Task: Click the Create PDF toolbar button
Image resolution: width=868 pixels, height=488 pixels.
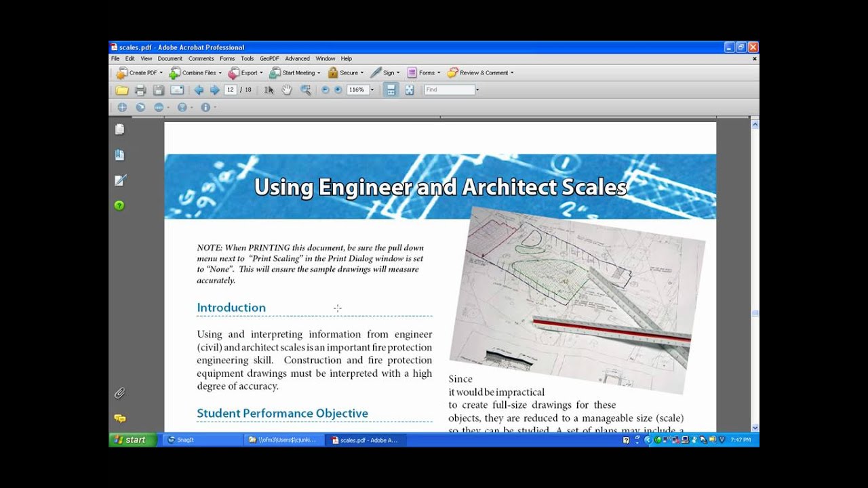Action: coord(140,73)
